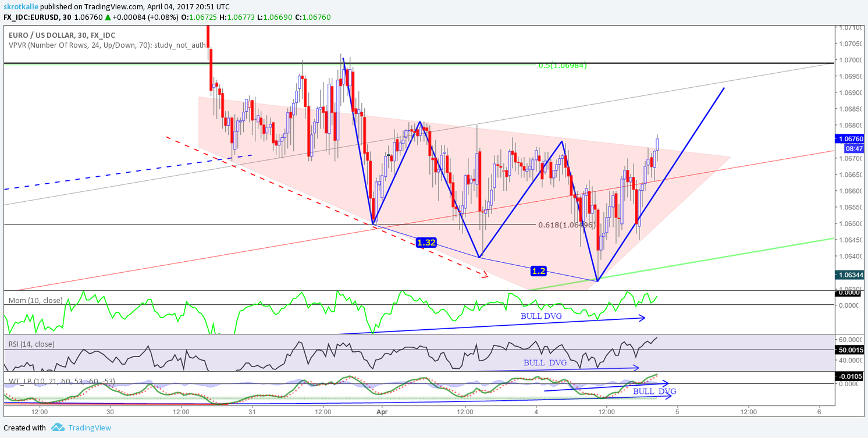This screenshot has width=868, height=438.
Task: Click the FX_IDC:EURUSD, 30 symbol title
Action: point(37,17)
